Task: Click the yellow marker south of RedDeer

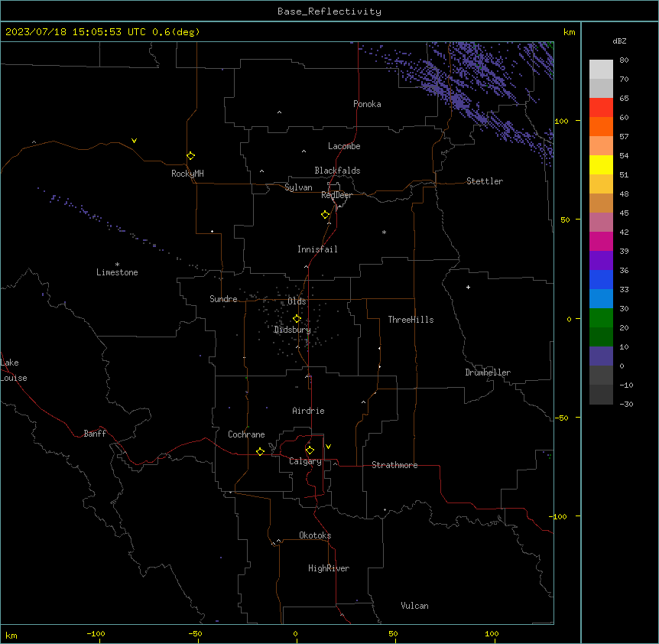Action: click(326, 215)
